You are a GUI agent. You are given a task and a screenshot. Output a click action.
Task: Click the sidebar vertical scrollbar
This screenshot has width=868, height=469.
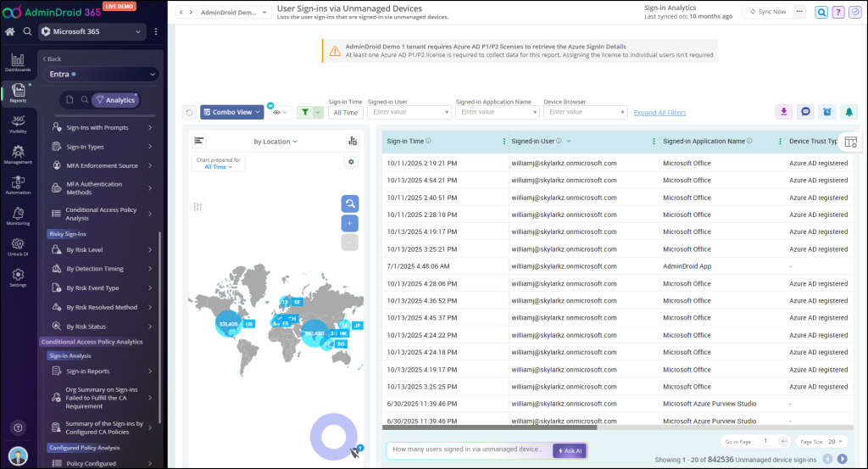[x=160, y=327]
